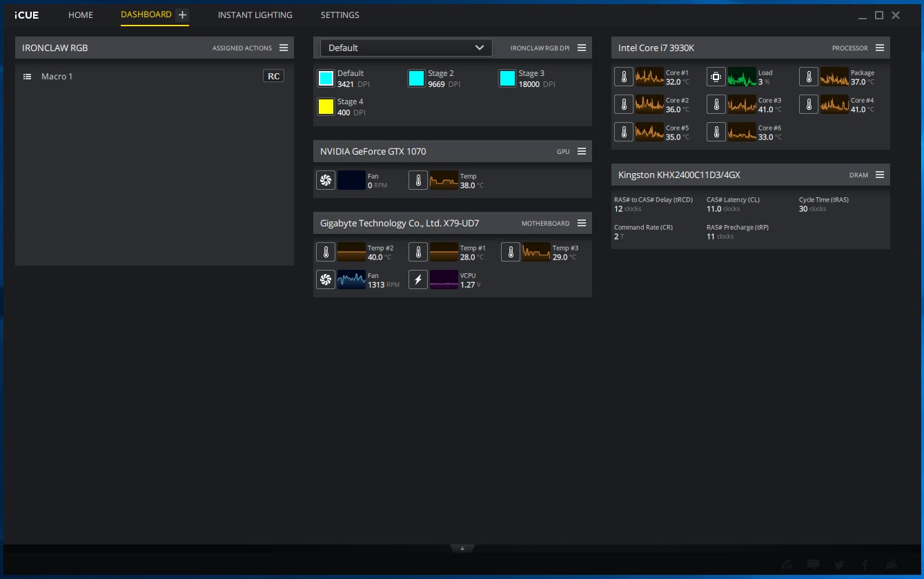
Task: Click the Core #4 thermometer icon
Action: click(x=809, y=104)
